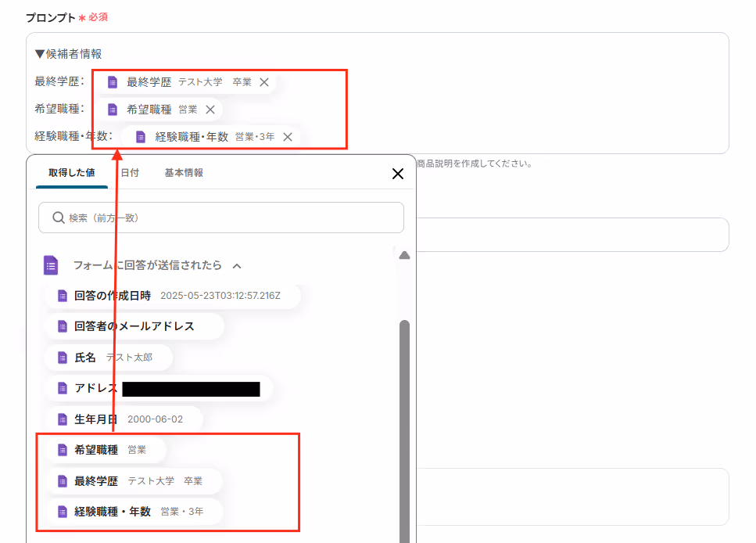Click the icon beside 回答者のメールアドレス
The width and height of the screenshot is (756, 543).
63,326
